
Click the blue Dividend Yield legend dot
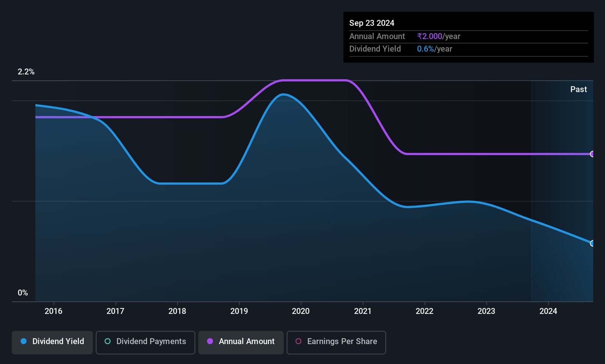coord(24,341)
